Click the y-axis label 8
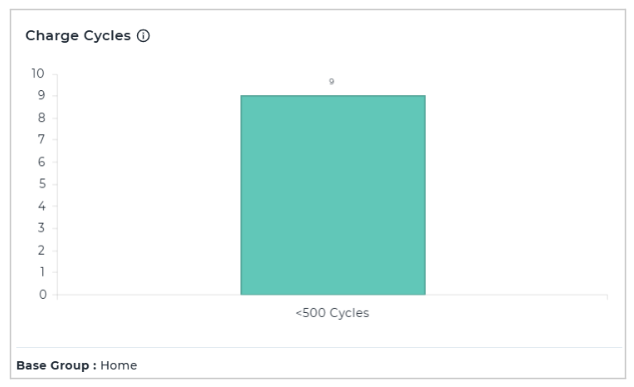This screenshot has width=634, height=387. click(42, 118)
